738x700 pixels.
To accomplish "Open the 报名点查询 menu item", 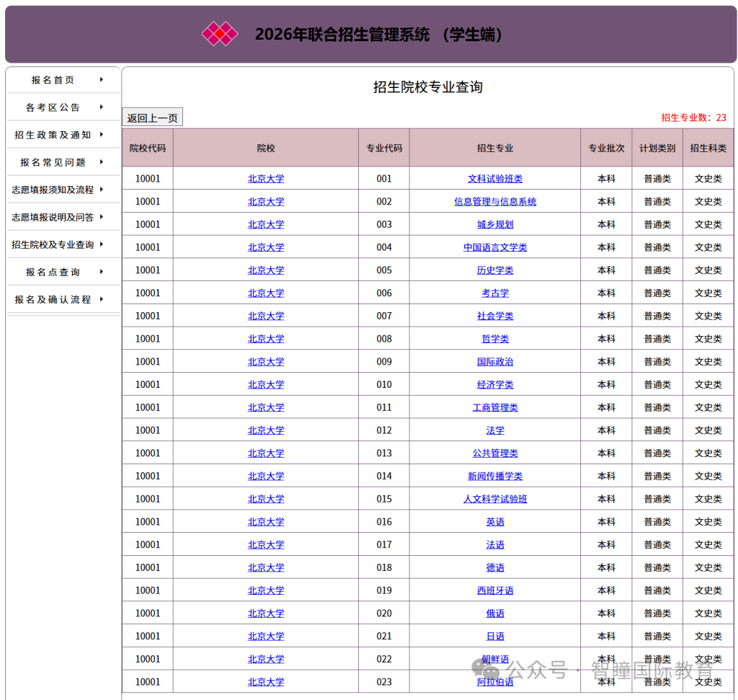I will point(53,272).
